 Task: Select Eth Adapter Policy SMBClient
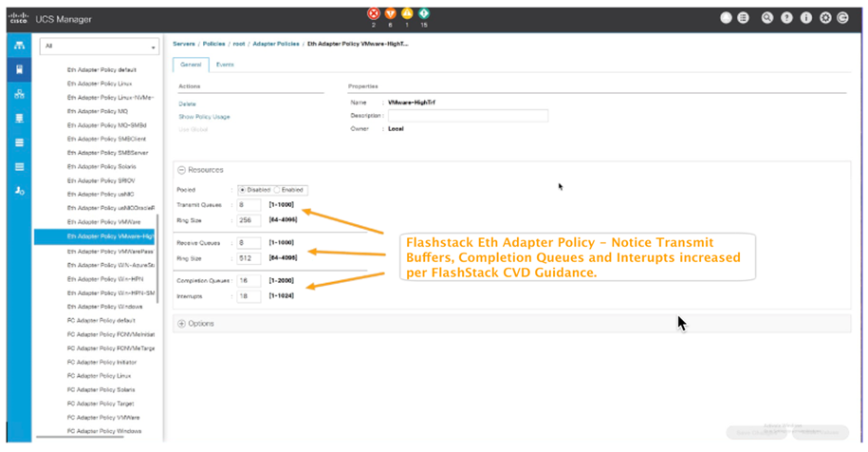tap(106, 139)
